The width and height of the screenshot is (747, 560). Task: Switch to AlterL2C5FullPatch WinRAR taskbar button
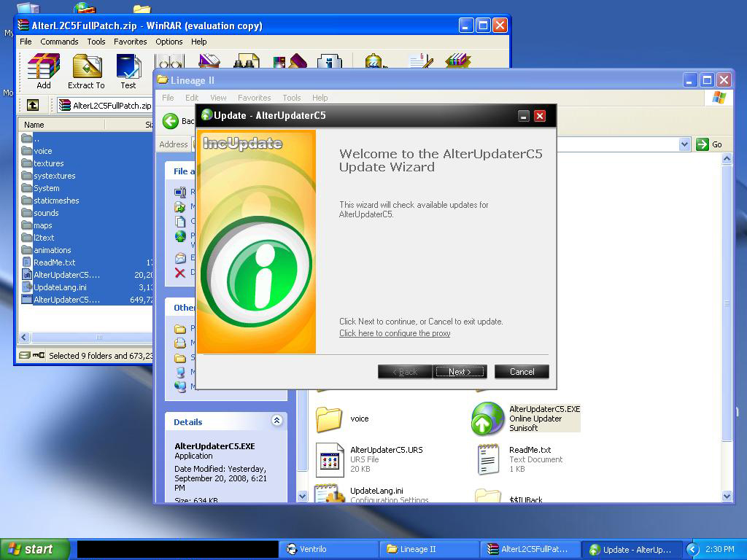click(530, 549)
